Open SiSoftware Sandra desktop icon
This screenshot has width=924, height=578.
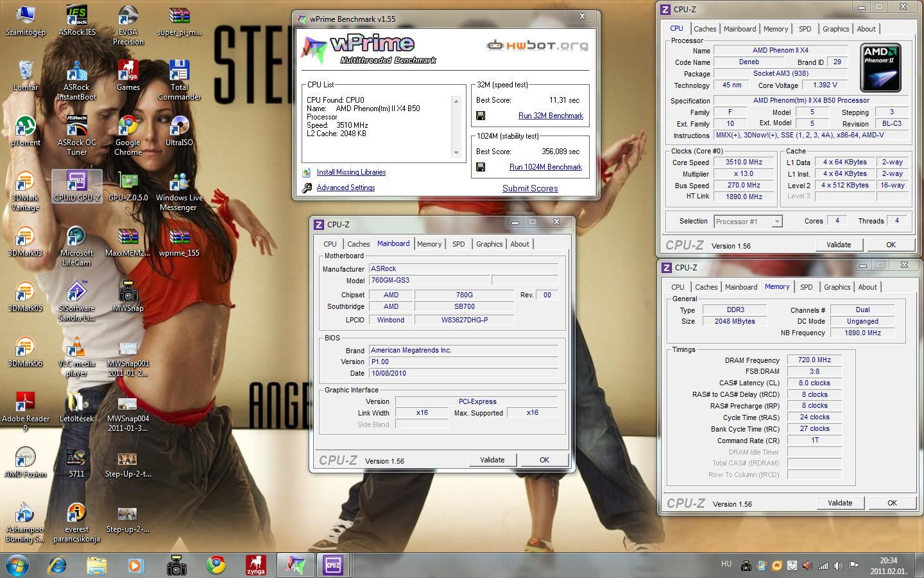[x=76, y=302]
